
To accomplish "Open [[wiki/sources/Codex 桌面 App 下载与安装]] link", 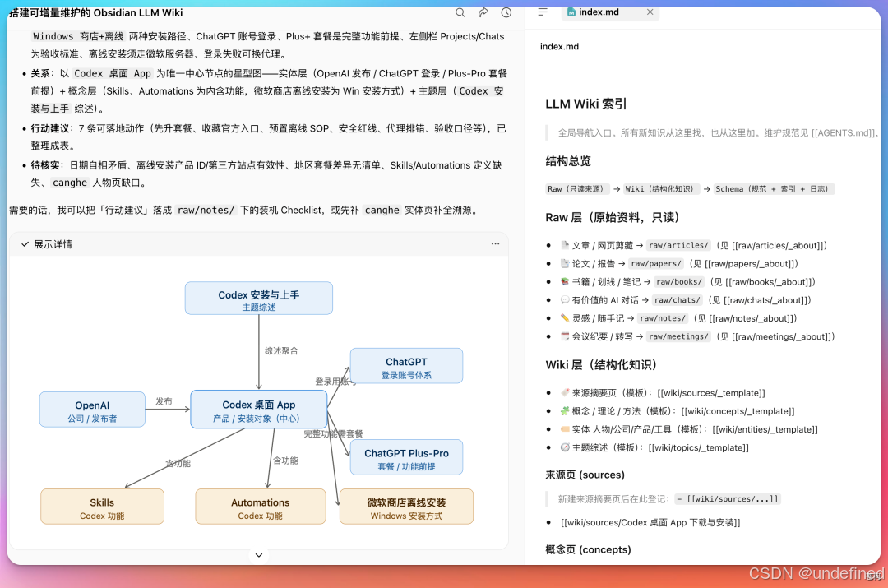I will [650, 522].
